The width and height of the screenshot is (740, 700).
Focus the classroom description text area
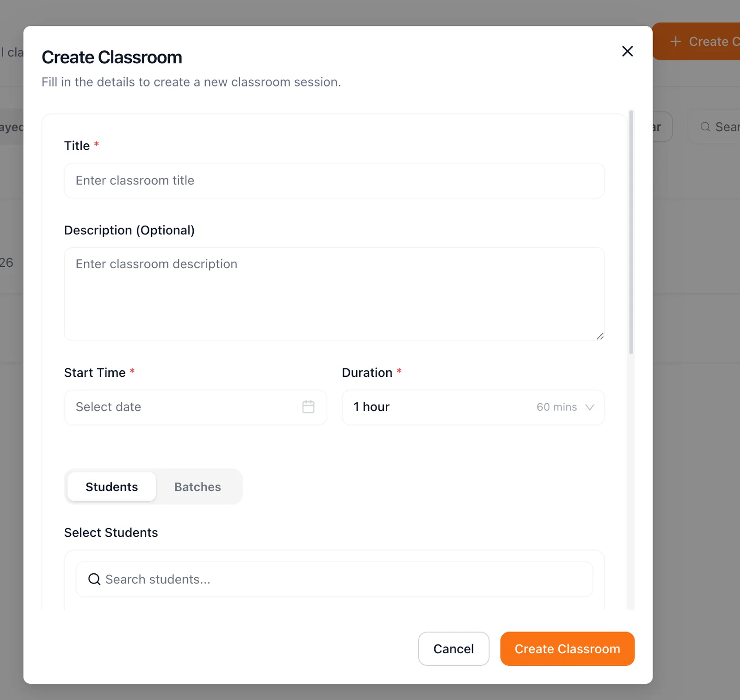pyautogui.click(x=334, y=294)
